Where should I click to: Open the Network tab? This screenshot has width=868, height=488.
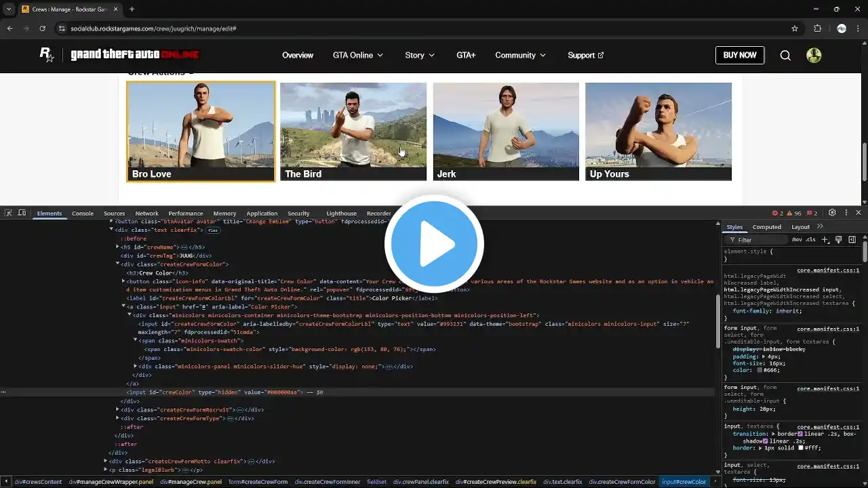click(146, 213)
